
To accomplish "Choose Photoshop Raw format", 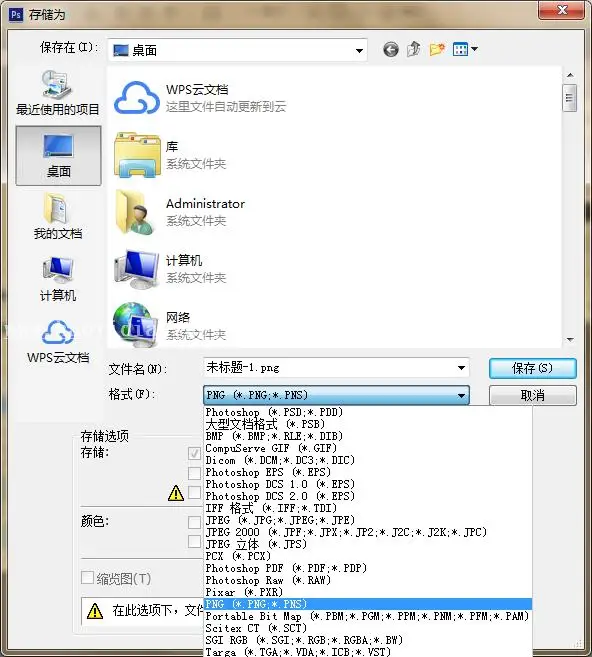I will coord(368,580).
